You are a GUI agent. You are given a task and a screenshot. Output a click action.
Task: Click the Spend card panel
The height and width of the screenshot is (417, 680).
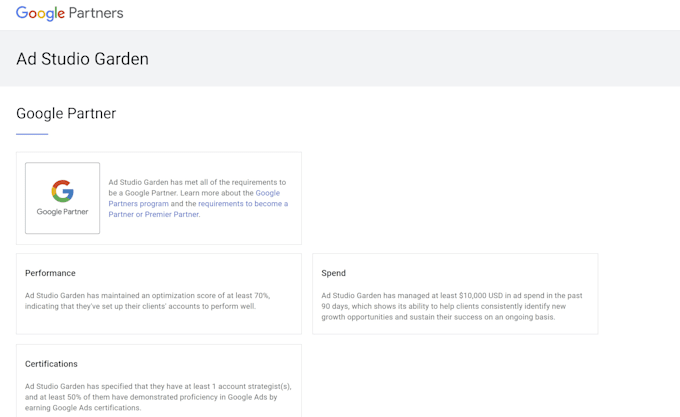tap(455, 294)
